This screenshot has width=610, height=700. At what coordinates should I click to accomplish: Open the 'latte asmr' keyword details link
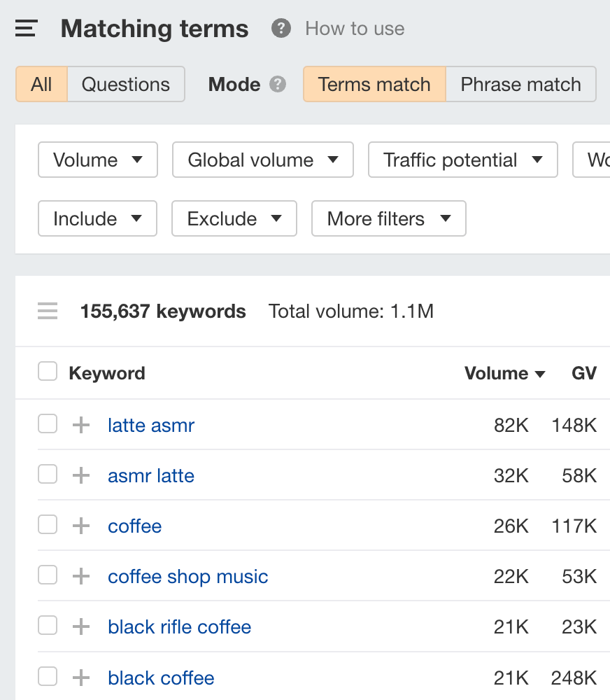pyautogui.click(x=150, y=424)
